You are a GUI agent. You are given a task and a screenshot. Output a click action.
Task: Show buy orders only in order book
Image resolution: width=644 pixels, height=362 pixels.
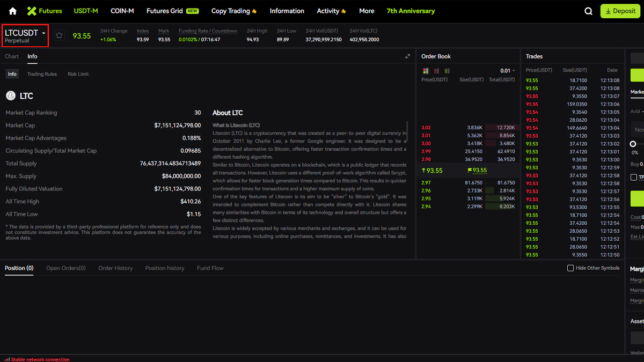447,71
